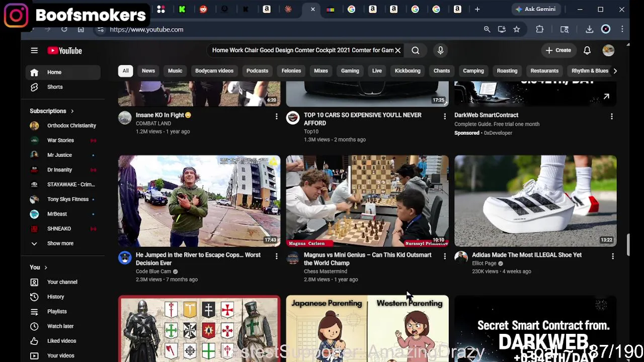Open options for Magnus vs Mini Genius
644x362 pixels.
(444, 256)
